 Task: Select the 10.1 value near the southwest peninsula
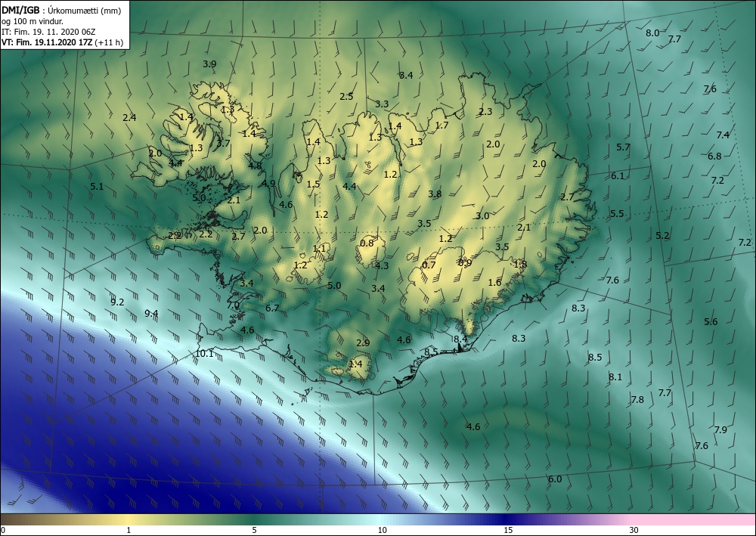[x=204, y=354]
